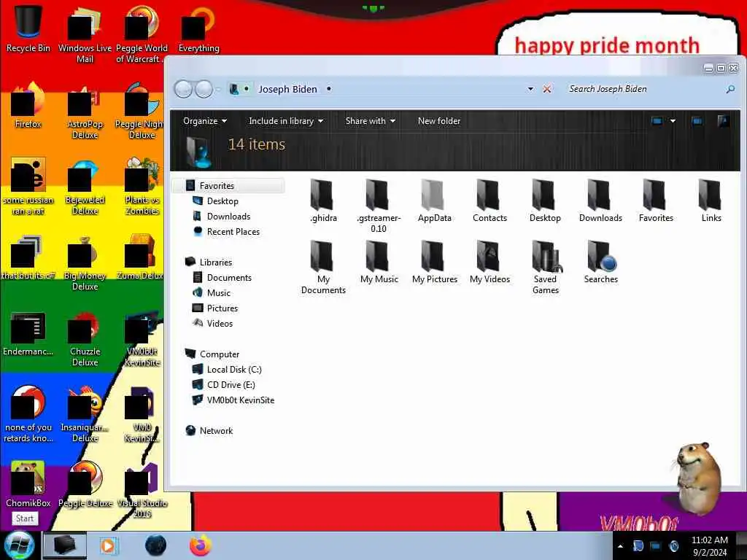Launch media player from taskbar

point(108,545)
